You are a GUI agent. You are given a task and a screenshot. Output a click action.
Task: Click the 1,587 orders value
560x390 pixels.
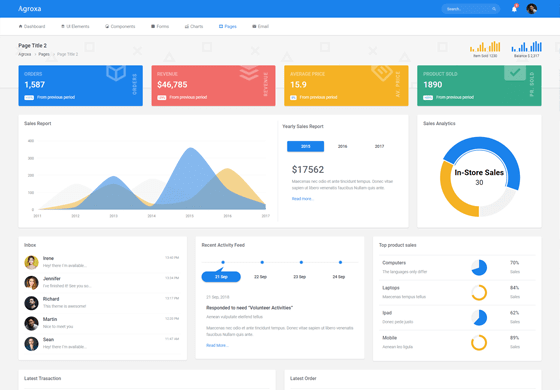pos(35,85)
